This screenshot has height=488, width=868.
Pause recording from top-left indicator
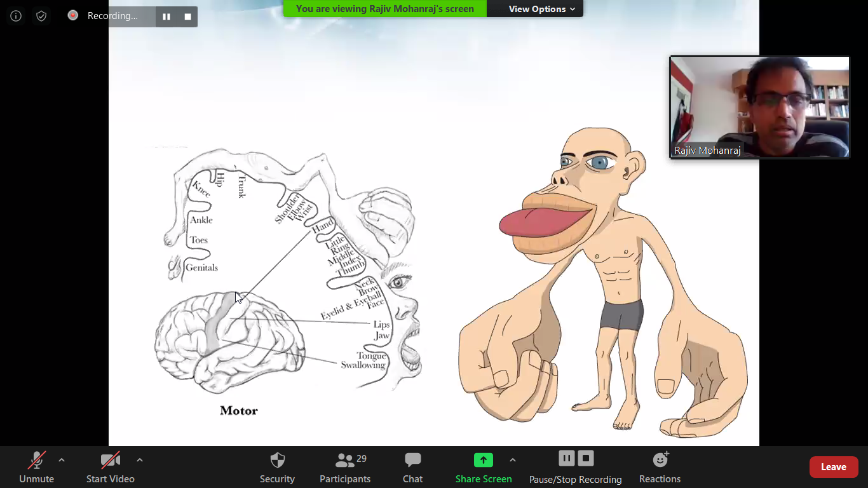pos(166,17)
